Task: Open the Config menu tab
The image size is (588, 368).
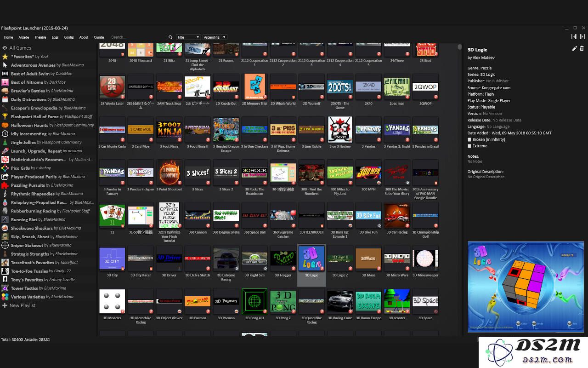Action: [69, 37]
